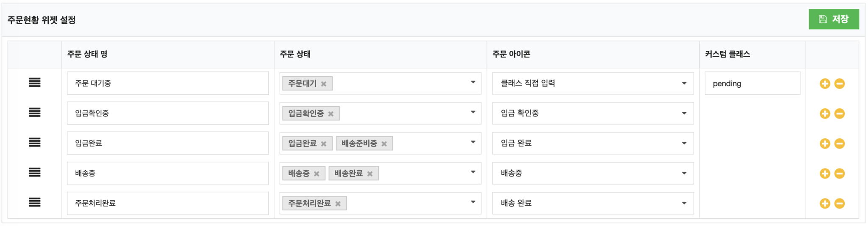This screenshot has height=226, width=868.
Task: Click the 주문 대기중 name input field
Action: click(x=167, y=83)
